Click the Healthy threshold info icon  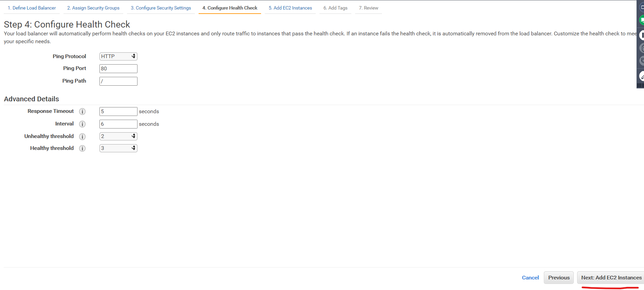click(x=82, y=149)
